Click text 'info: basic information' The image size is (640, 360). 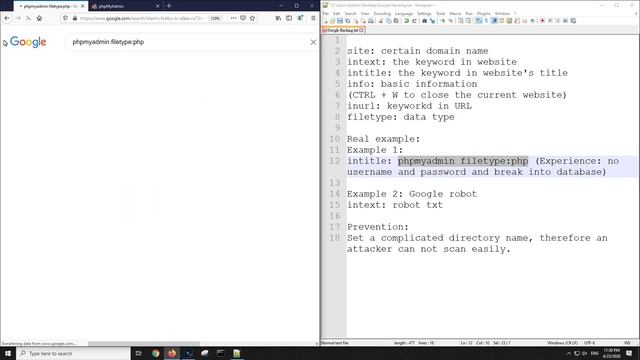tap(412, 84)
